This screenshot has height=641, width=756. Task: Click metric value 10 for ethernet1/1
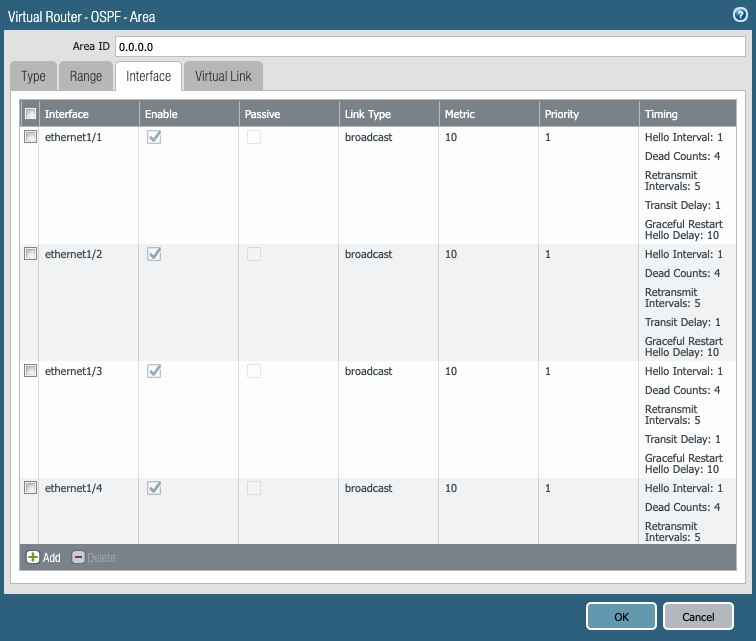tap(451, 137)
